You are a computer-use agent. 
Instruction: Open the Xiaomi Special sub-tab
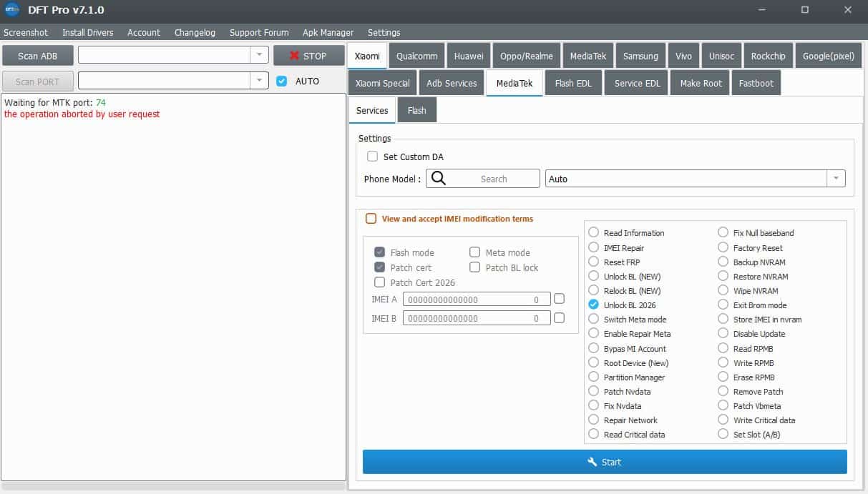point(382,83)
